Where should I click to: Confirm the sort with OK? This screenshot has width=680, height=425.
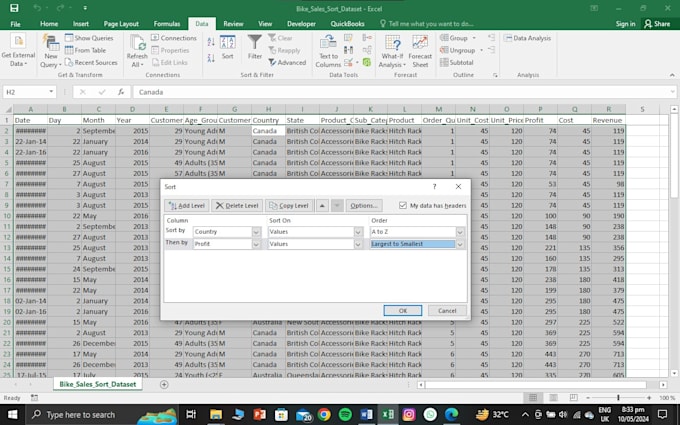[x=402, y=311]
